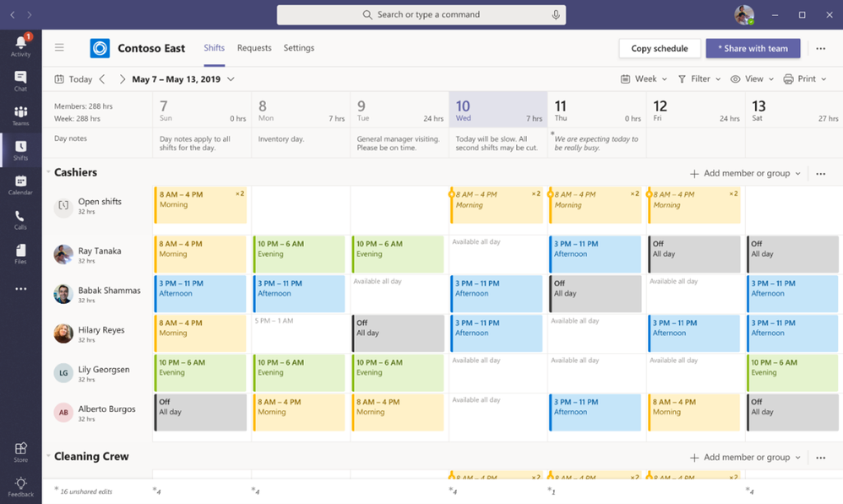Image resolution: width=843 pixels, height=504 pixels.
Task: Open the Calls phone icon
Action: click(x=20, y=219)
